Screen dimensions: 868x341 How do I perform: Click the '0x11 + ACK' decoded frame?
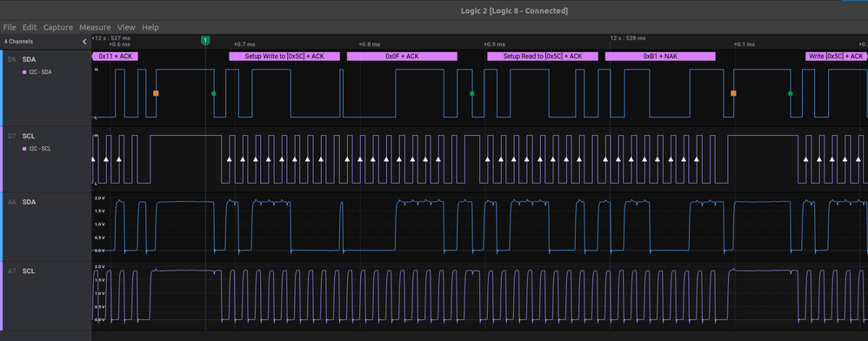[x=115, y=57]
